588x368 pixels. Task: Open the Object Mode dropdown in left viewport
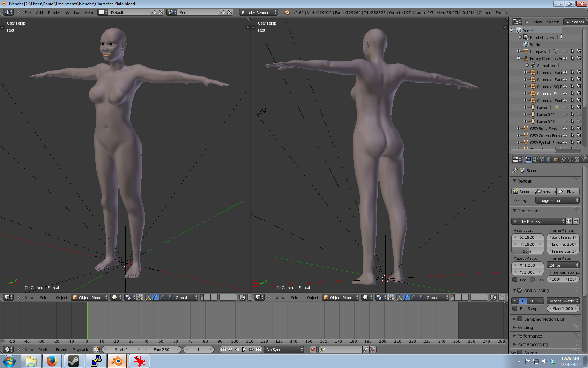[90, 297]
